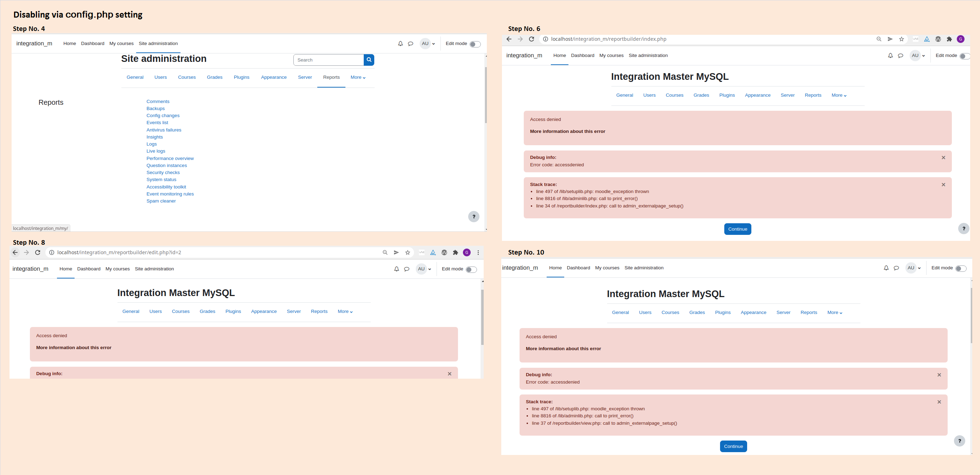Bookmark the page with star in Step 6
Screen dimensions: 980x475
[x=901, y=39]
